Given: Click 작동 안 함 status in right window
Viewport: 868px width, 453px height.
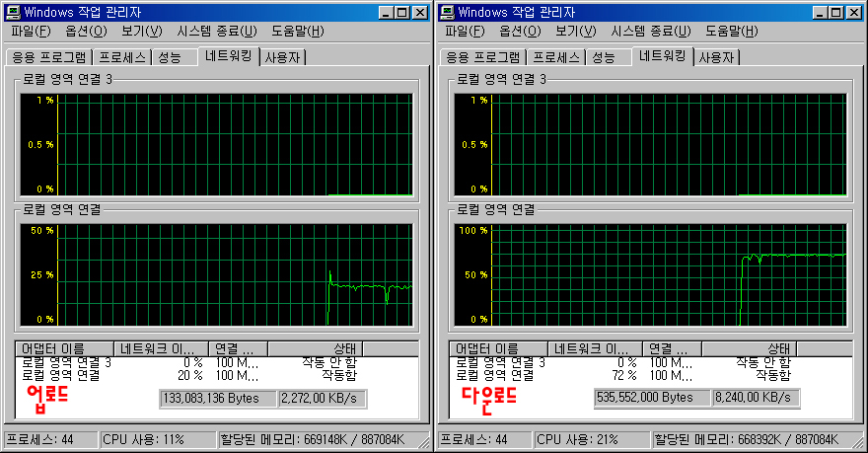Looking at the screenshot, I should coord(763,363).
